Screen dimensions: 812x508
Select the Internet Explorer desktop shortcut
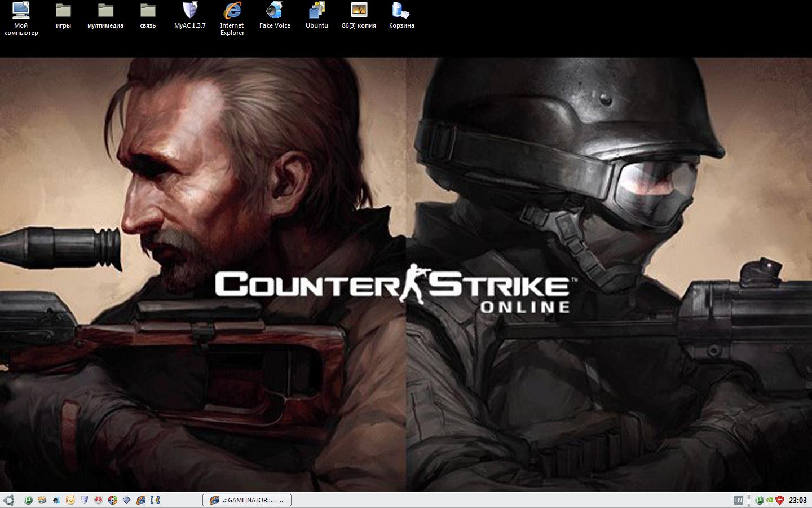pos(232,19)
